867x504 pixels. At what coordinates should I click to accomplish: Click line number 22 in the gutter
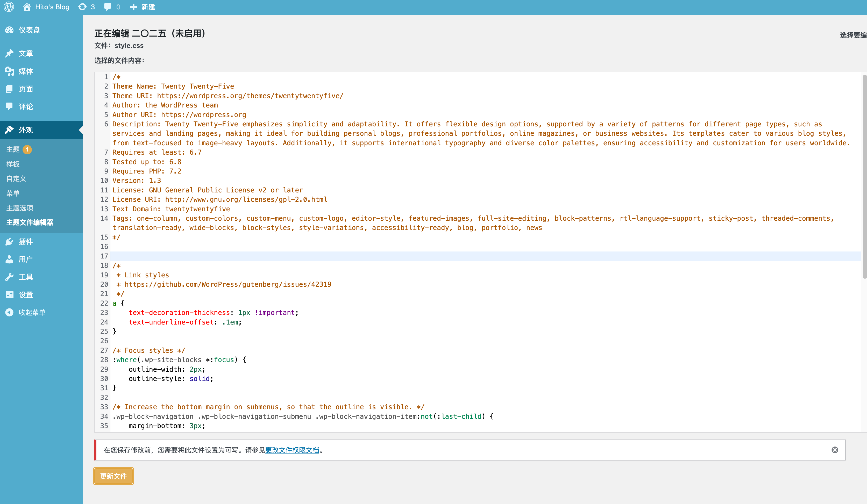click(104, 303)
